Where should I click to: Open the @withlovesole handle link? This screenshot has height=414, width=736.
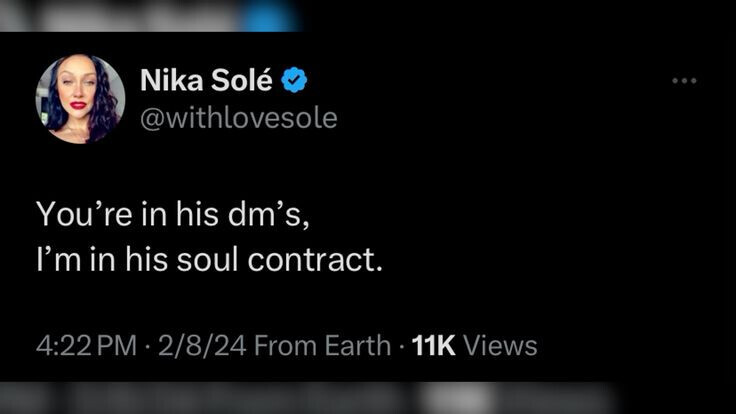[x=238, y=118]
